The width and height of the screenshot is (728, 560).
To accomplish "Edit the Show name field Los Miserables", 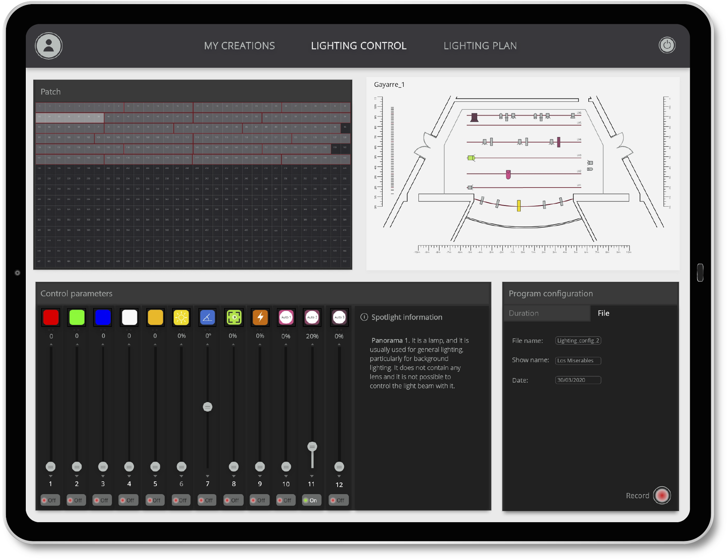I will 578,360.
